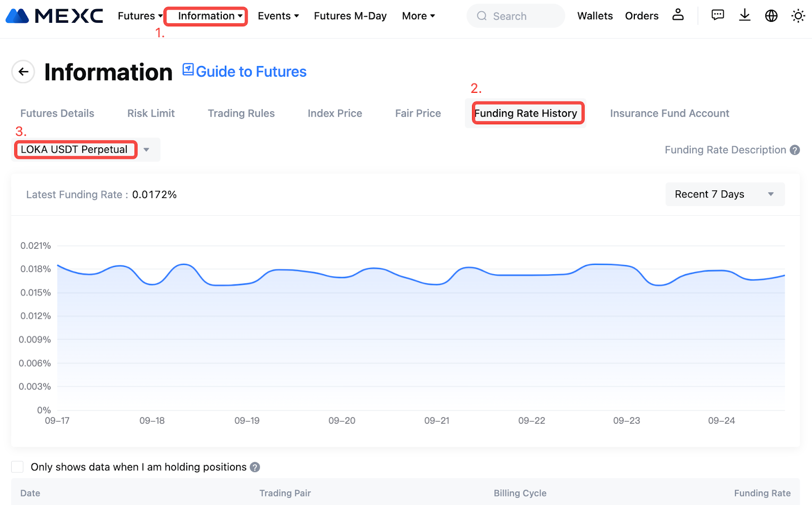Open the user account profile icon
The image size is (812, 505).
[x=678, y=15]
